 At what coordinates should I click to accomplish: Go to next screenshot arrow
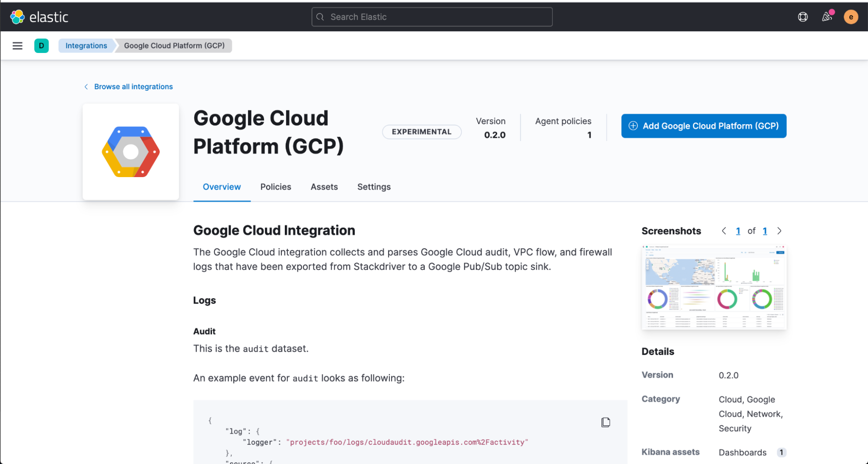tap(779, 231)
